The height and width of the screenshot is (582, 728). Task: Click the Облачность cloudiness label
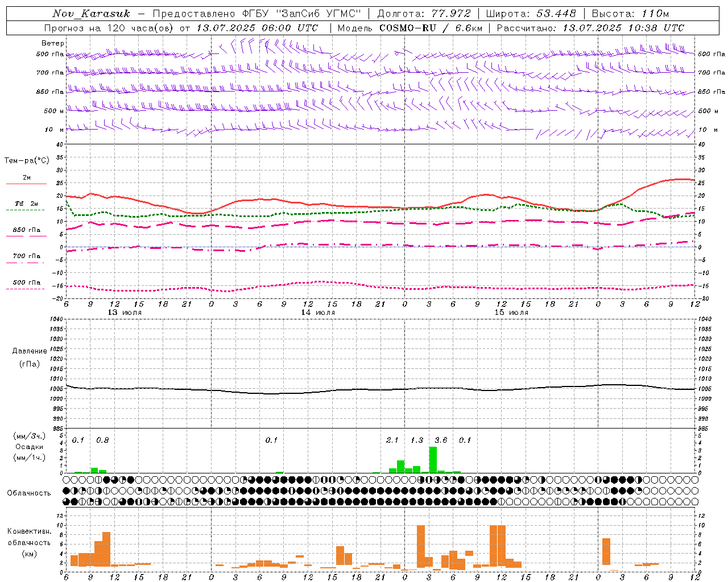(29, 493)
